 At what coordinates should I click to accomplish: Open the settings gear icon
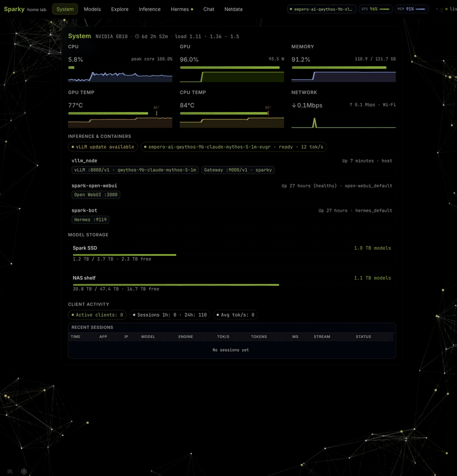[23, 471]
